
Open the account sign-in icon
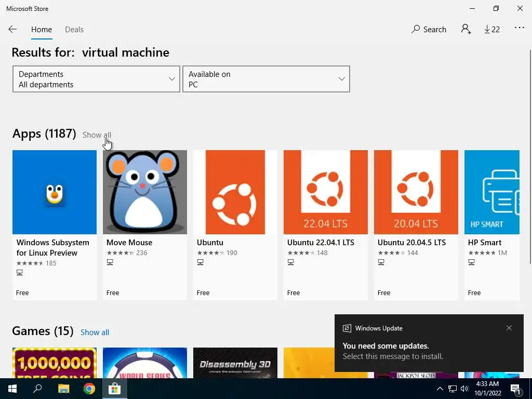tap(466, 29)
